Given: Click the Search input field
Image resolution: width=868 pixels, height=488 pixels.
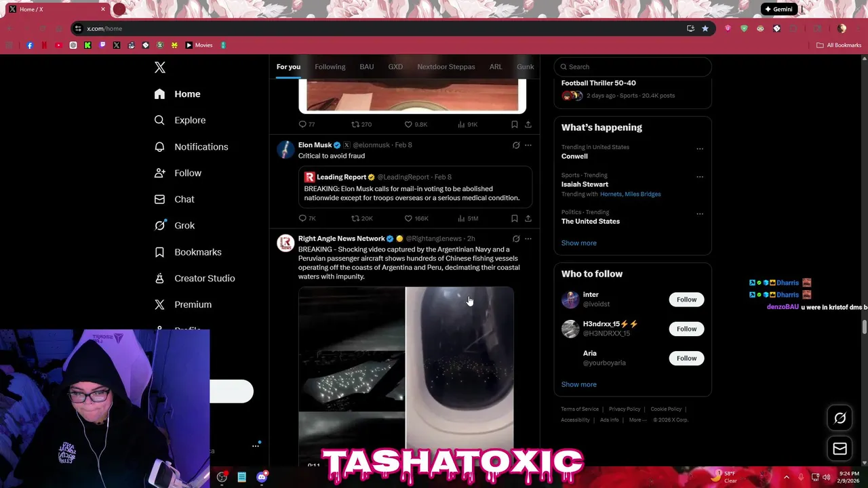Looking at the screenshot, I should 633,66.
